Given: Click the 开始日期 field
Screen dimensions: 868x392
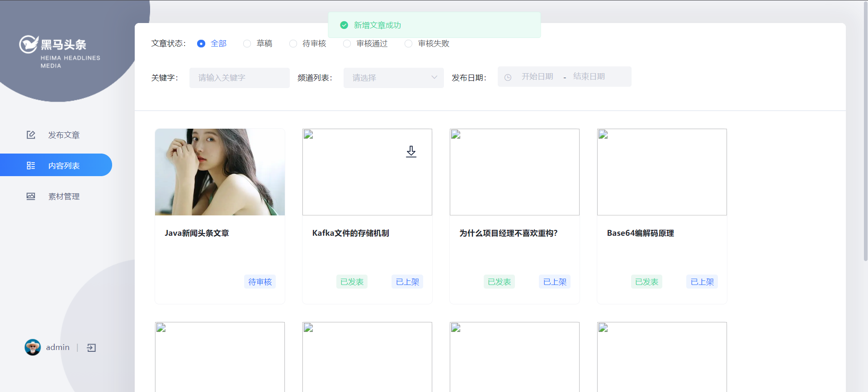Looking at the screenshot, I should (538, 77).
